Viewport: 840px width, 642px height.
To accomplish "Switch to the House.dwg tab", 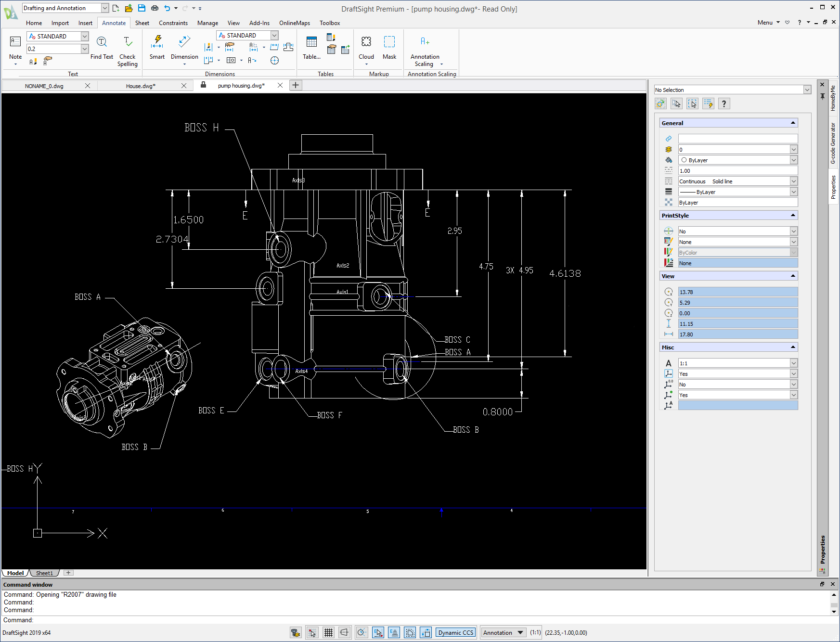I will click(x=140, y=86).
